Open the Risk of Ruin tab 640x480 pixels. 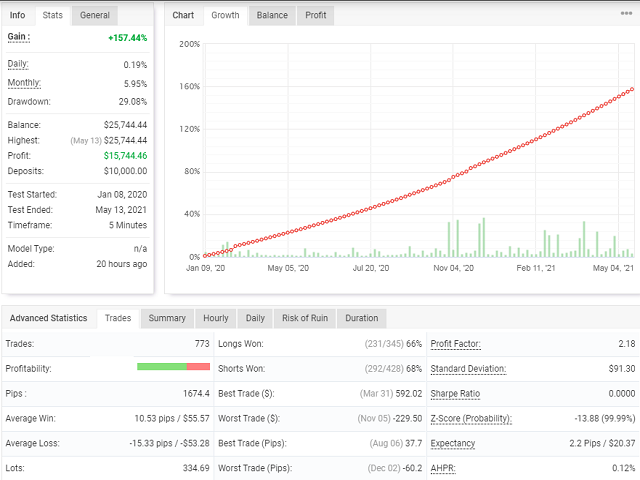(306, 318)
